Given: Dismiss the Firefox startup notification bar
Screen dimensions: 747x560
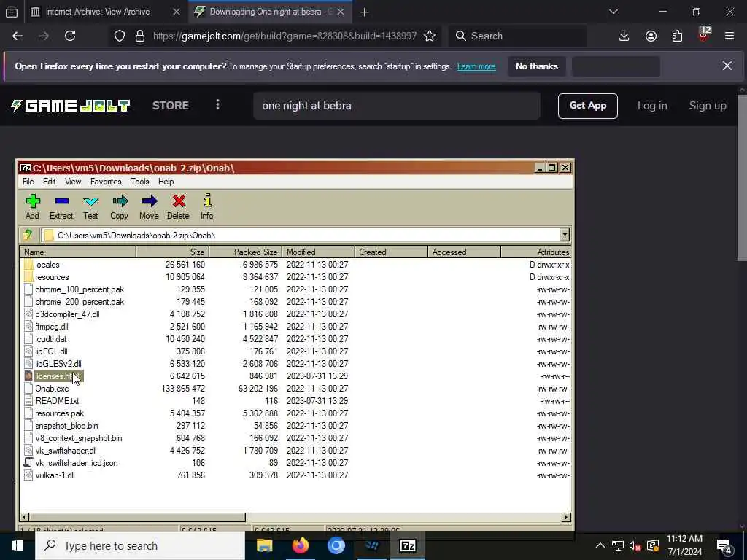Looking at the screenshot, I should [727, 66].
